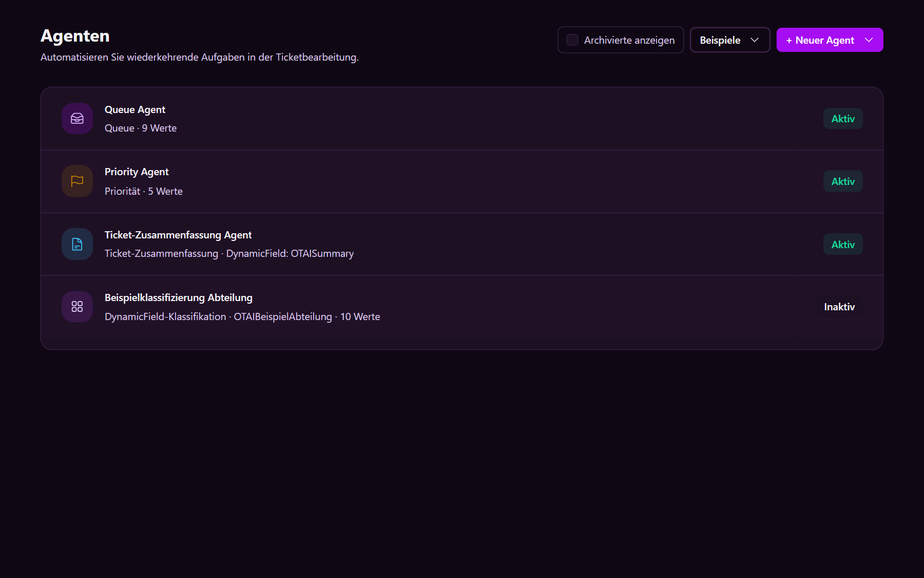Click the 'Queue · 9 Werte' subtitle
Image resolution: width=924 pixels, height=578 pixels.
click(x=141, y=128)
